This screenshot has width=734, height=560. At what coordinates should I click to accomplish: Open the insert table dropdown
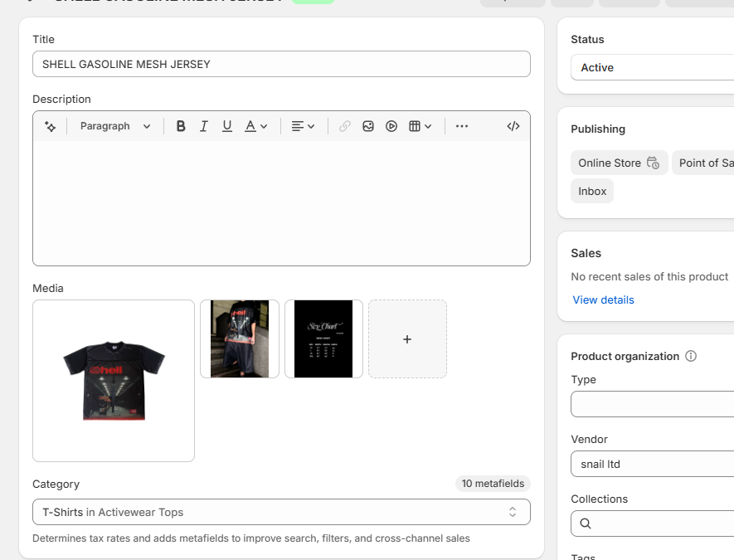pos(420,126)
